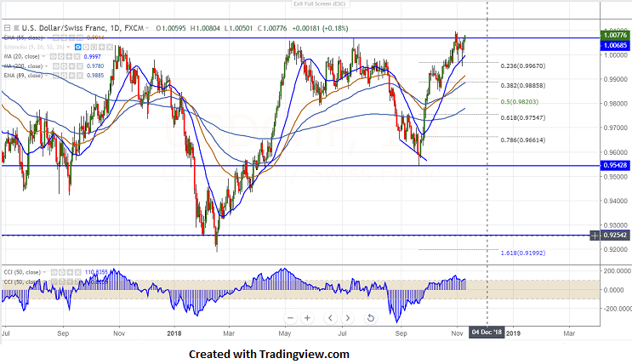
Task: Remove the MA (20, close) indicator
Action: click(x=77, y=56)
